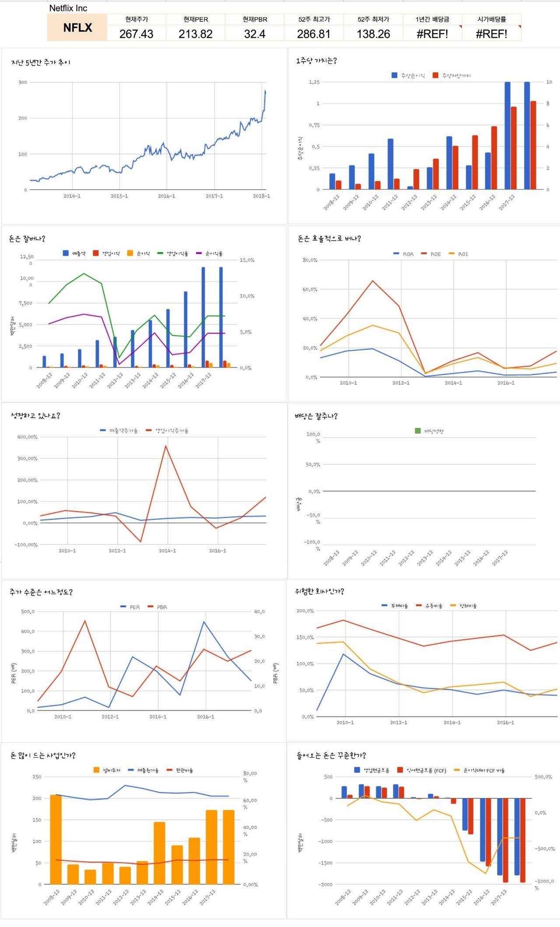Click the PBR legend entry

pyautogui.click(x=157, y=607)
